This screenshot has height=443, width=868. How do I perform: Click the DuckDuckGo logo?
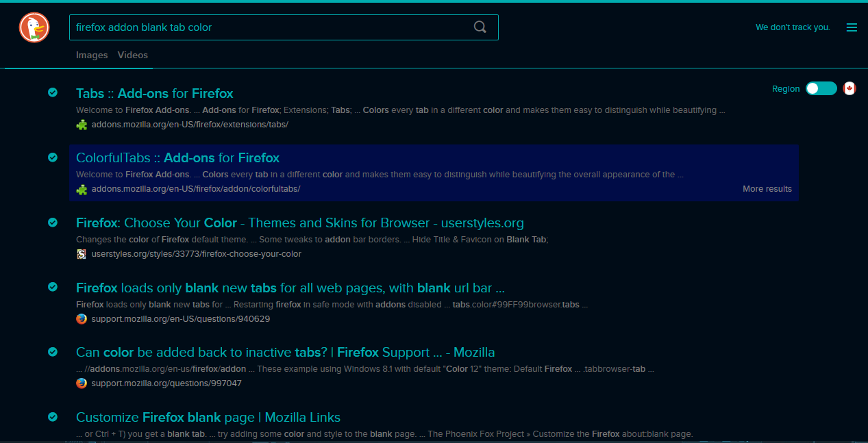point(33,27)
